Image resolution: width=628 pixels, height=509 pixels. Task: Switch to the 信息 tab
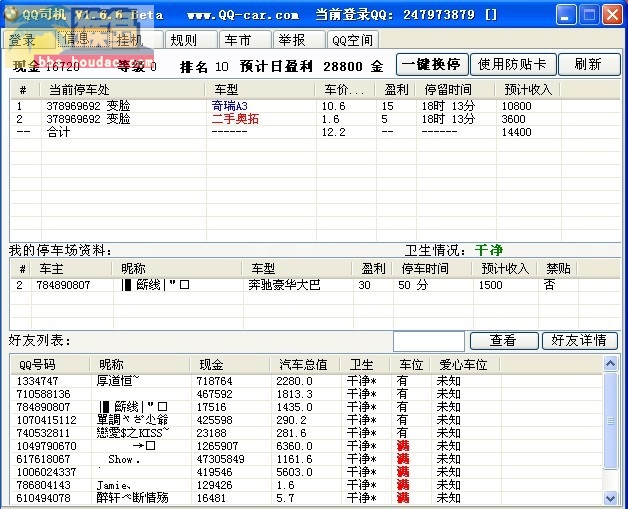83,39
